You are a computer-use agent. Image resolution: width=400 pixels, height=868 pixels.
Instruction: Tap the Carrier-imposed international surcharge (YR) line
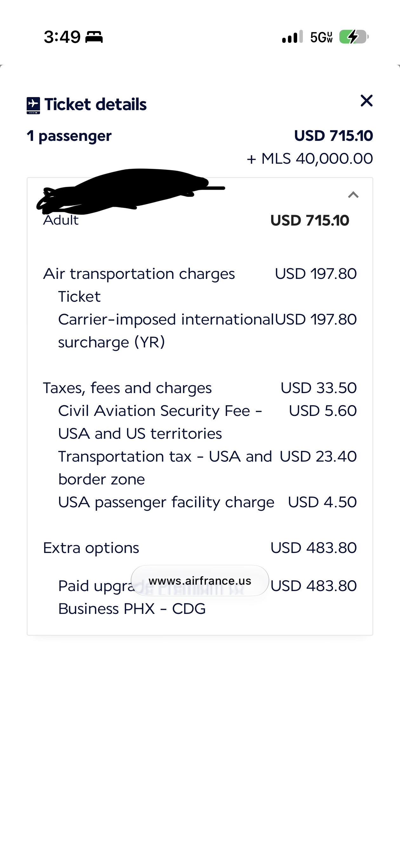207,331
